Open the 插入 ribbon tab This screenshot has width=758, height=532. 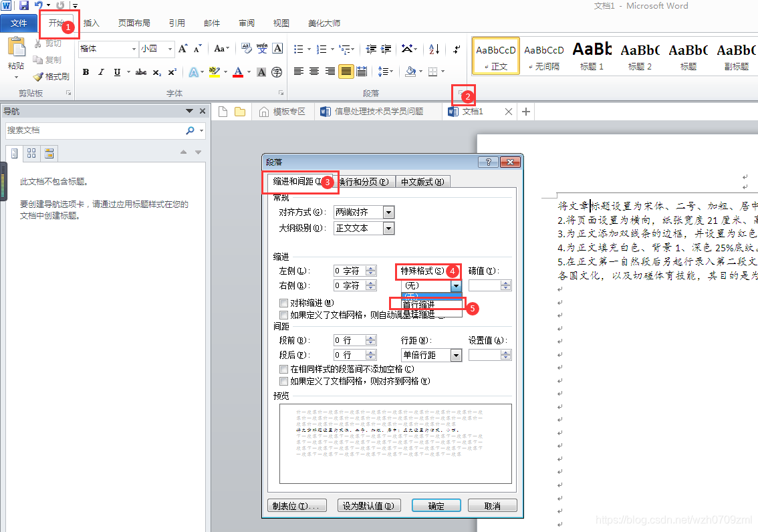[91, 23]
